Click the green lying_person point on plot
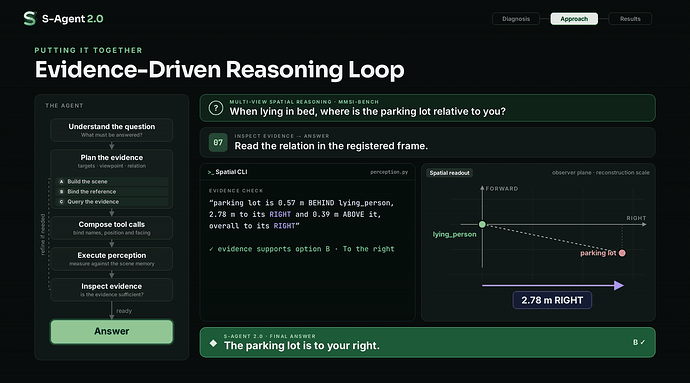This screenshot has width=690, height=383. point(482,225)
